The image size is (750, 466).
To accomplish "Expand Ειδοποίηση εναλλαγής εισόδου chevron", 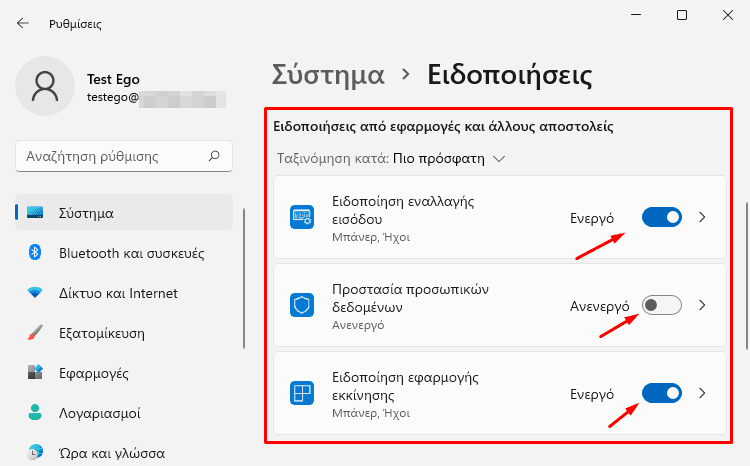I will (702, 217).
